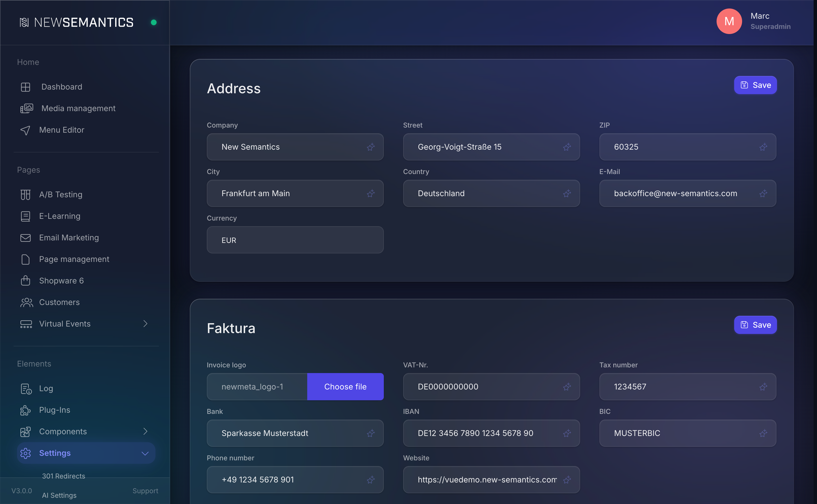Screen dimensions: 817x504
Task: Click star icon in IBAN field
Action: (567, 433)
